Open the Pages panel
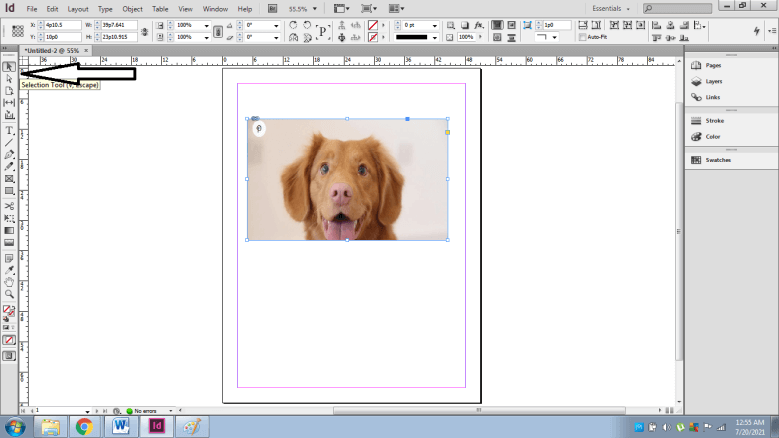 [x=713, y=65]
